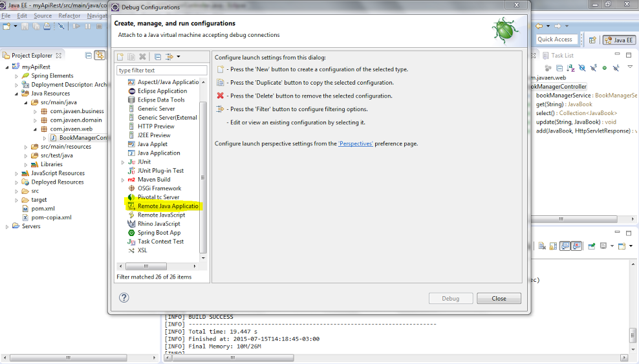Select Spring Boot App configuration type

tap(154, 233)
